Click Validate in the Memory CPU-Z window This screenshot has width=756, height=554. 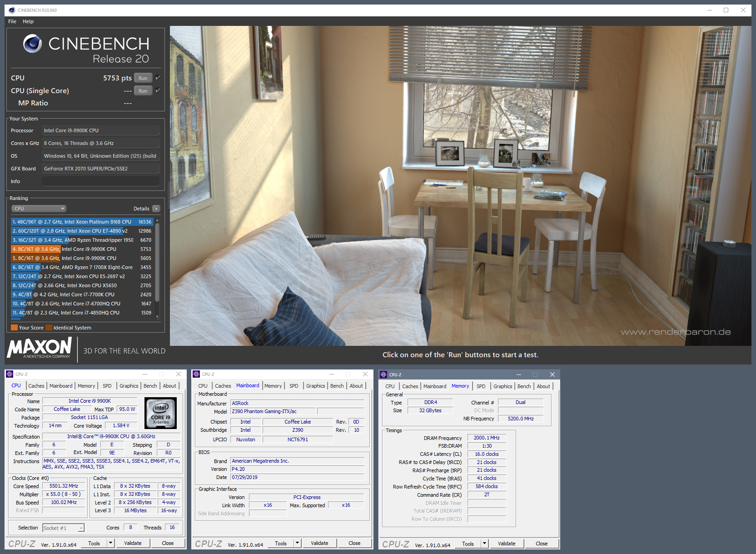click(x=507, y=544)
